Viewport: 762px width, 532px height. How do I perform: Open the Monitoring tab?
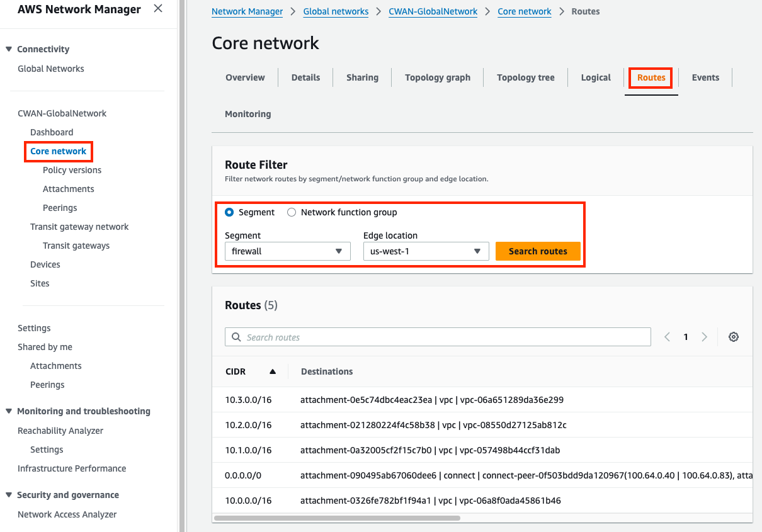tap(248, 114)
